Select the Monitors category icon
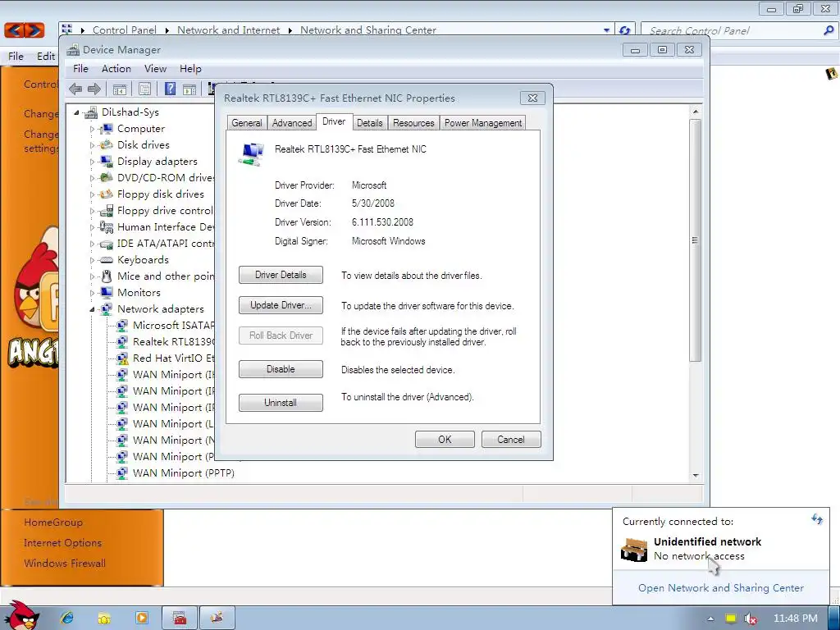840x630 pixels. 107,293
